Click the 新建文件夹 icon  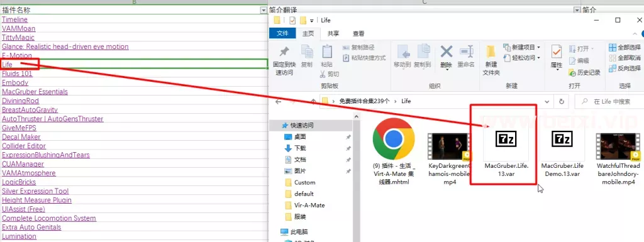[491, 52]
